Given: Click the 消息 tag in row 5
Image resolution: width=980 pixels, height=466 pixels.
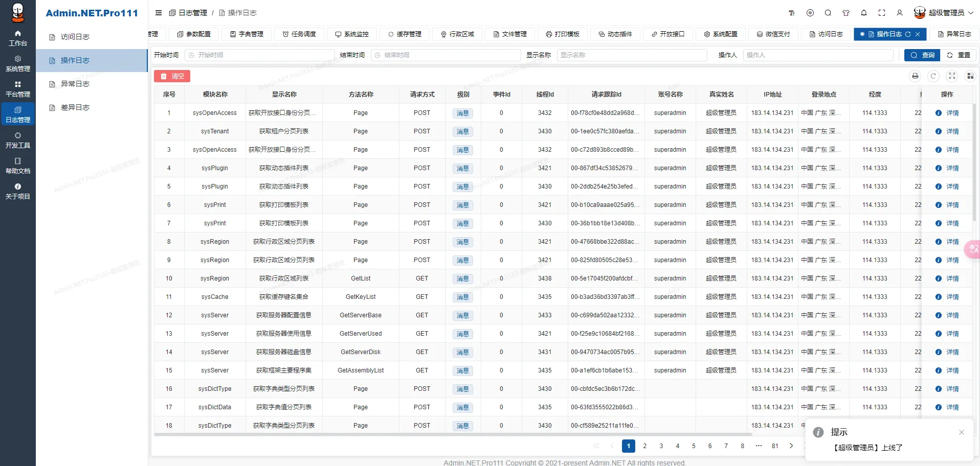Looking at the screenshot, I should 462,187.
